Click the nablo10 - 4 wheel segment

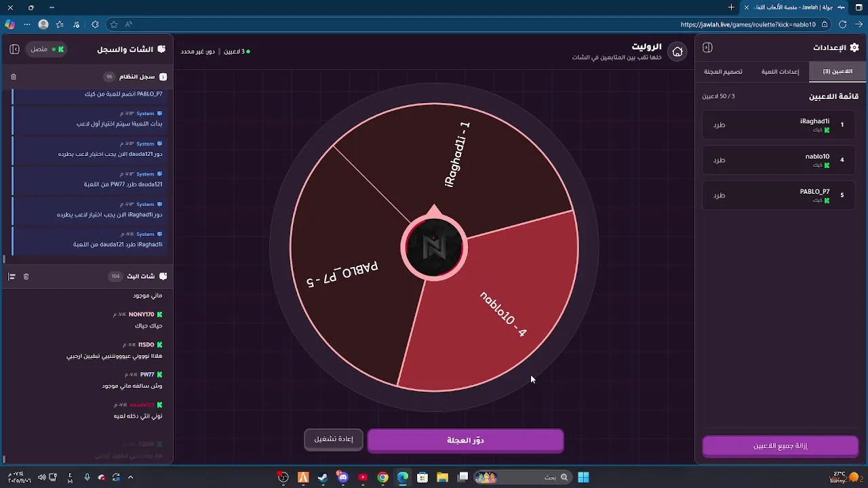[502, 313]
